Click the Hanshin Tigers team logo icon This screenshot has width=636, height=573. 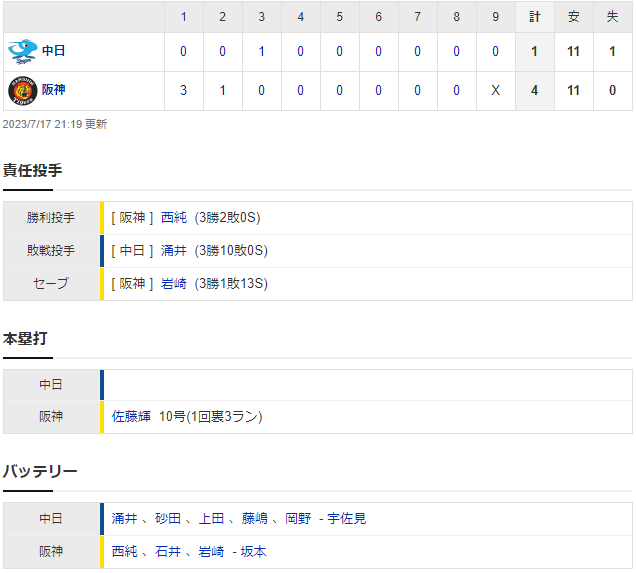(x=22, y=90)
